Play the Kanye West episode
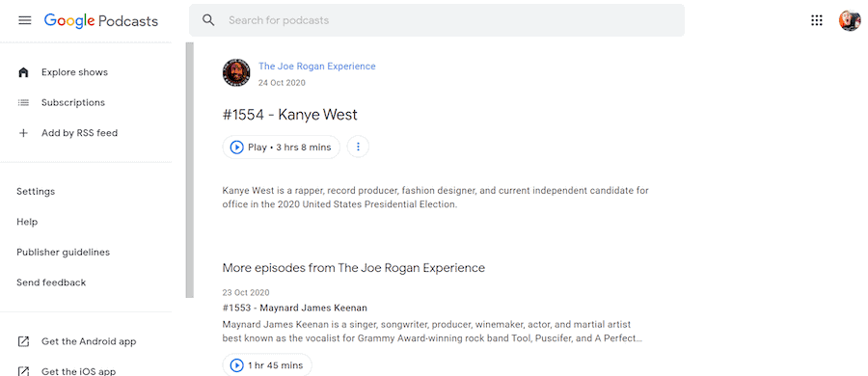 (x=282, y=148)
